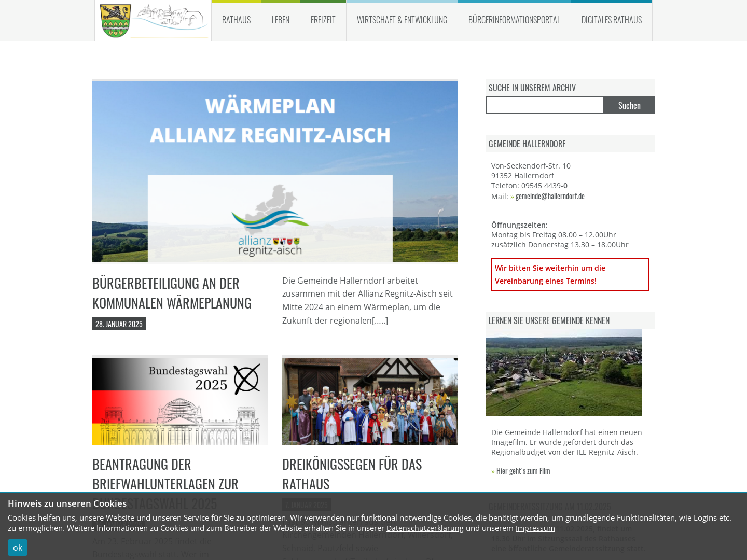The image size is (747, 560).
Task: Open the Bundestagswahl 2025 thumbnail image
Action: 180,401
